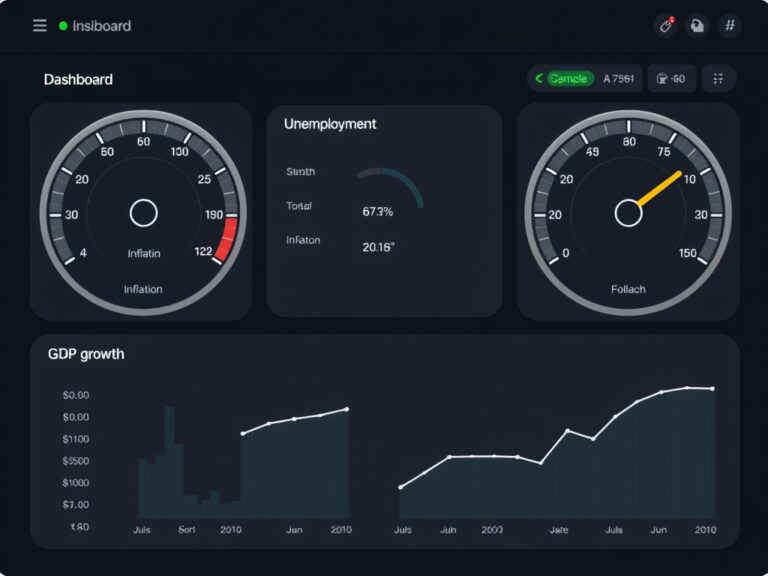This screenshot has width=768, height=576.
Task: Click the green back chevron
Action: pos(539,78)
